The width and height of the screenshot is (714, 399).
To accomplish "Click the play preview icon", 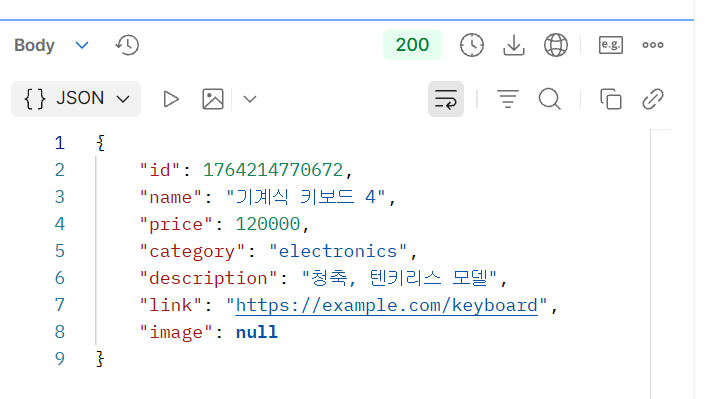I will [171, 99].
